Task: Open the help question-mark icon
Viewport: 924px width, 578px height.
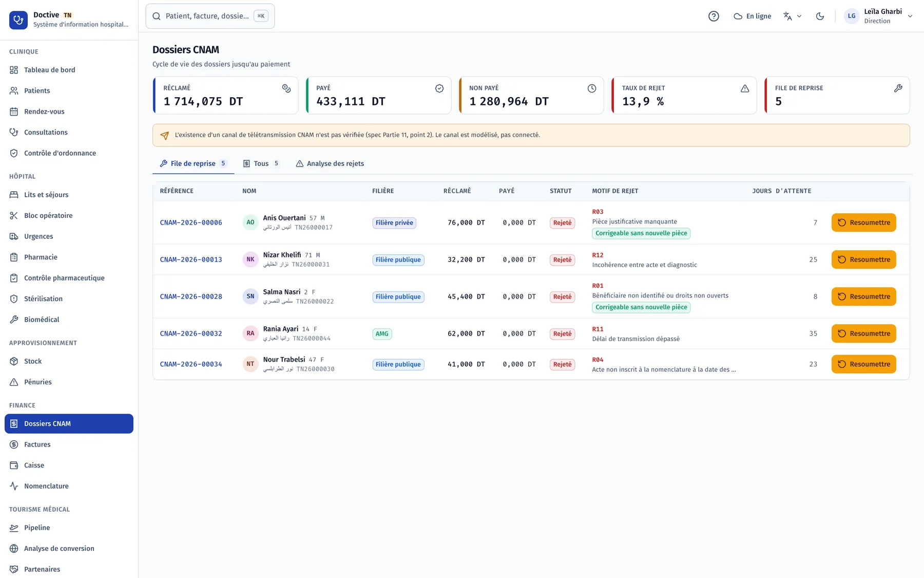Action: (x=714, y=16)
